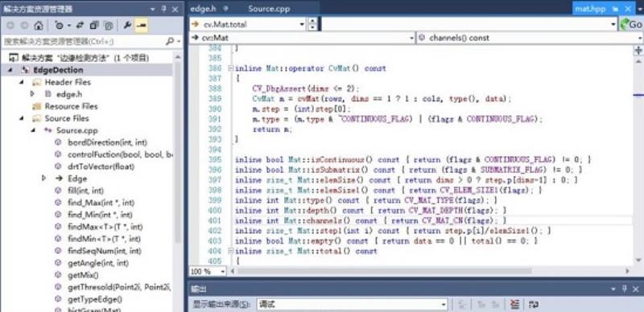Screen dimensions: 644x312
Task: Open properties with the wrench icon
Action: tap(127, 26)
